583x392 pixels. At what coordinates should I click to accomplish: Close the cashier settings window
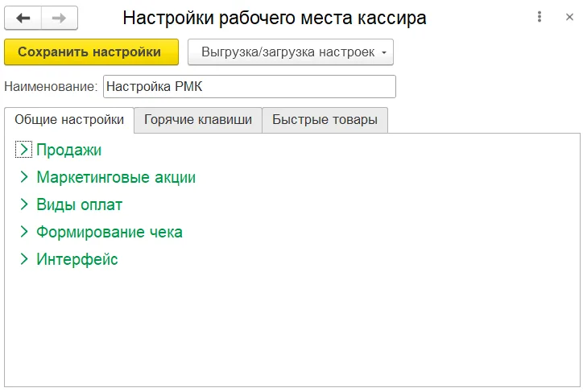pos(569,17)
